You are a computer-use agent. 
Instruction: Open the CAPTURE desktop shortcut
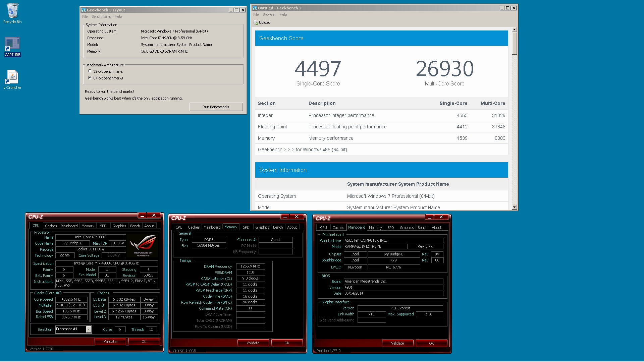(x=12, y=47)
